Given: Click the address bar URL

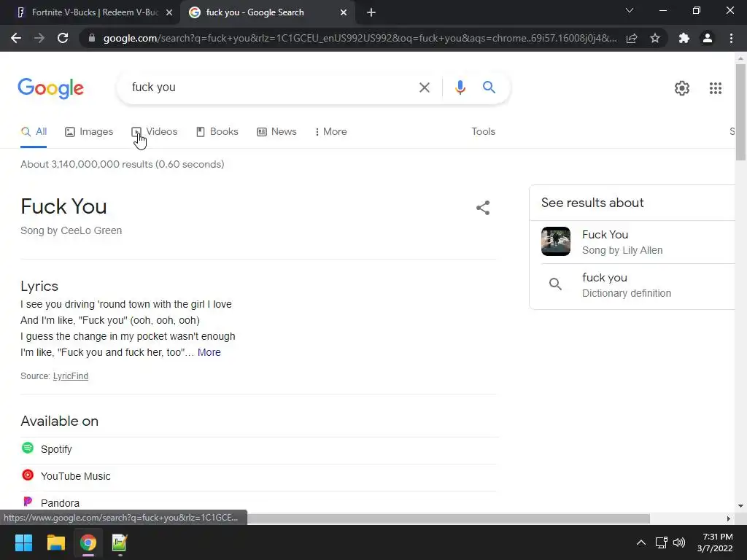Looking at the screenshot, I should point(360,38).
